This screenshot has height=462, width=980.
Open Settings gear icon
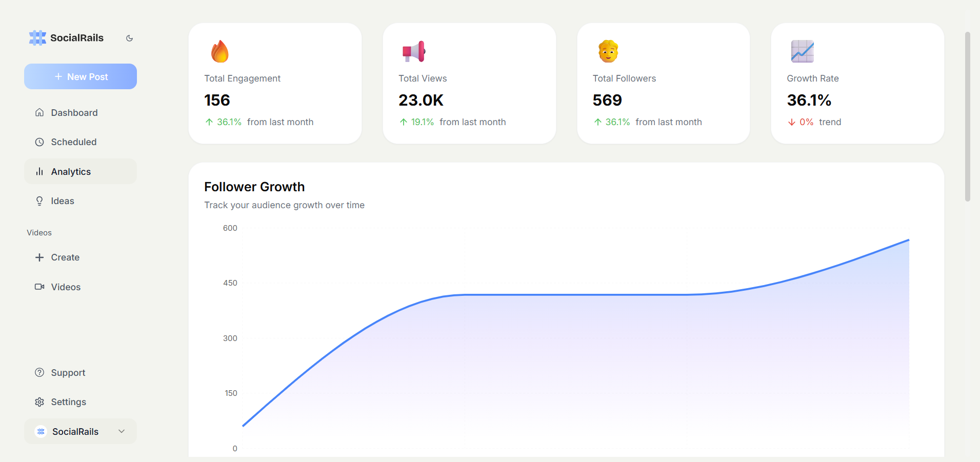tap(39, 402)
